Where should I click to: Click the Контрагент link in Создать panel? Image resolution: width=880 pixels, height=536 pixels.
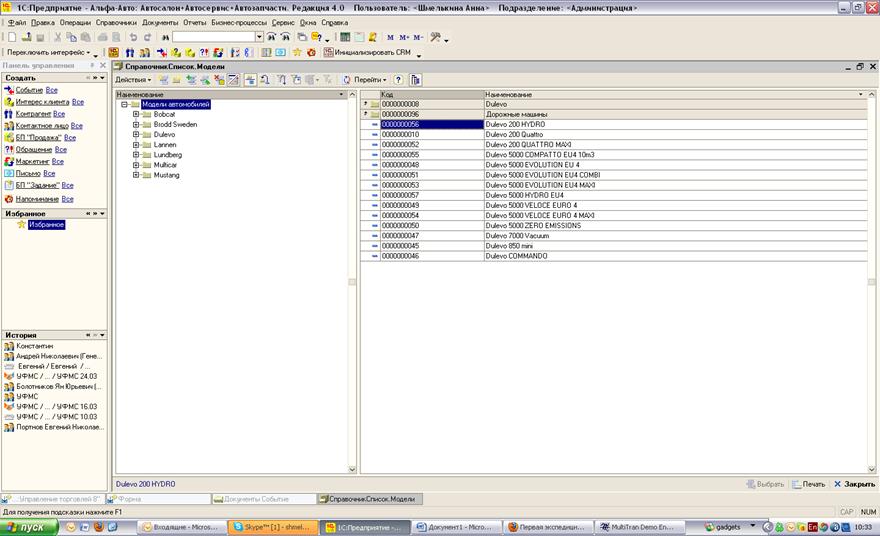pyautogui.click(x=33, y=114)
